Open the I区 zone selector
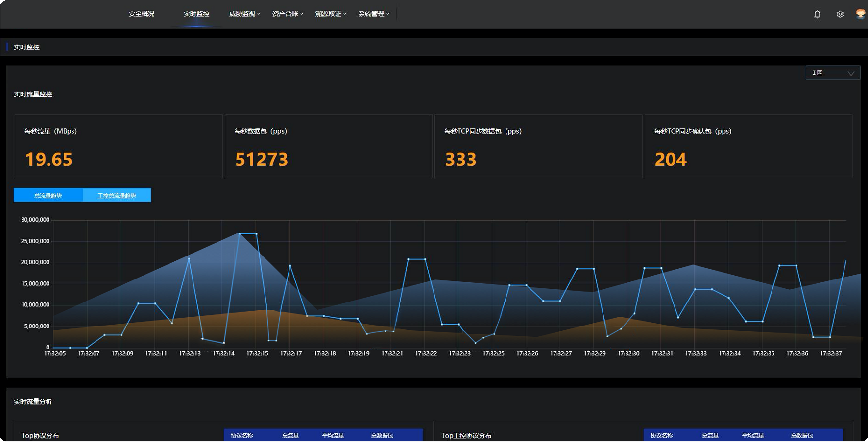The height and width of the screenshot is (442, 868). 833,73
